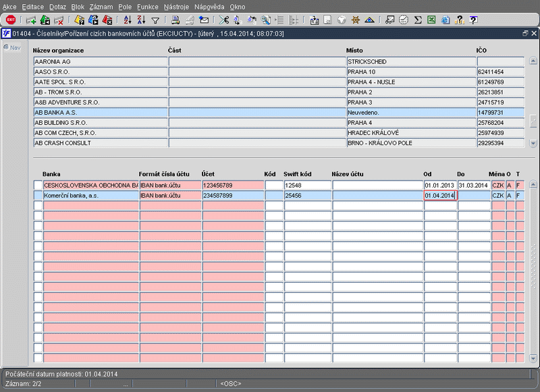Click the grey globe icon
The height and width of the screenshot is (392, 540).
point(342,20)
